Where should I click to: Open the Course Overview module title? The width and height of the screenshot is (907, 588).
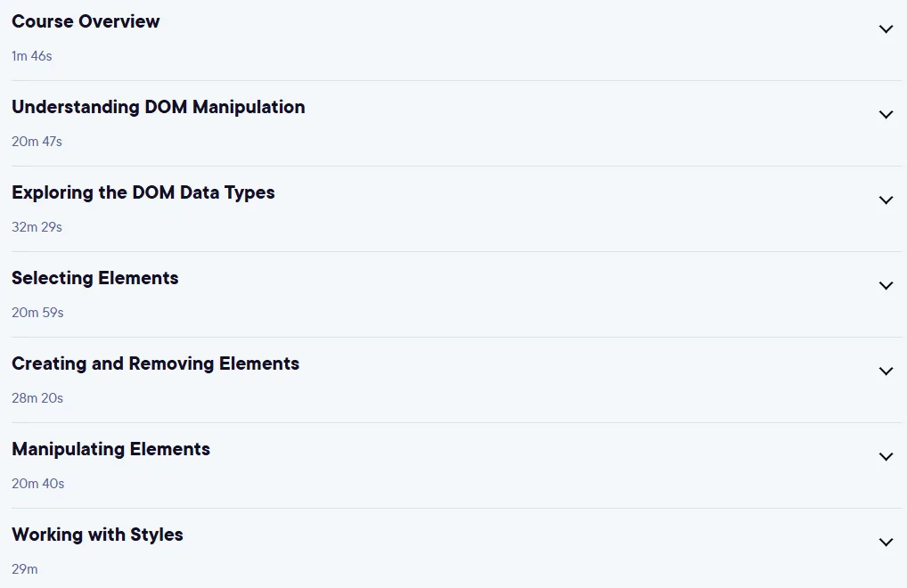86,21
